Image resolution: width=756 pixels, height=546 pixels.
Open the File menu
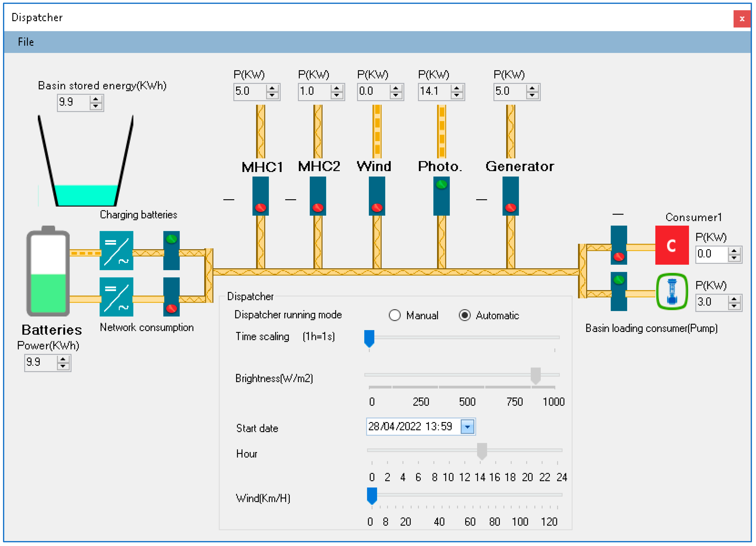coord(26,42)
